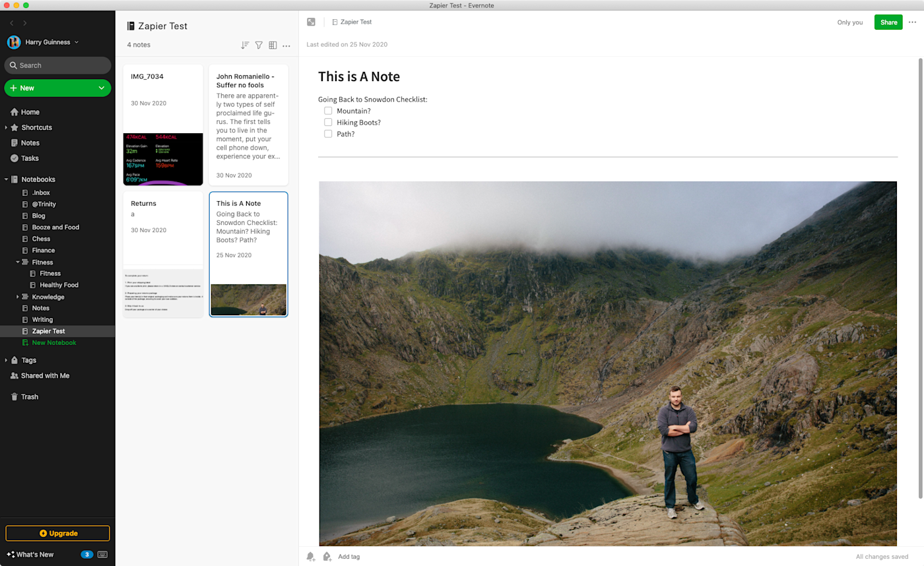The image size is (924, 566).
Task: Expand the Knowledge notebook stack
Action: click(x=18, y=297)
